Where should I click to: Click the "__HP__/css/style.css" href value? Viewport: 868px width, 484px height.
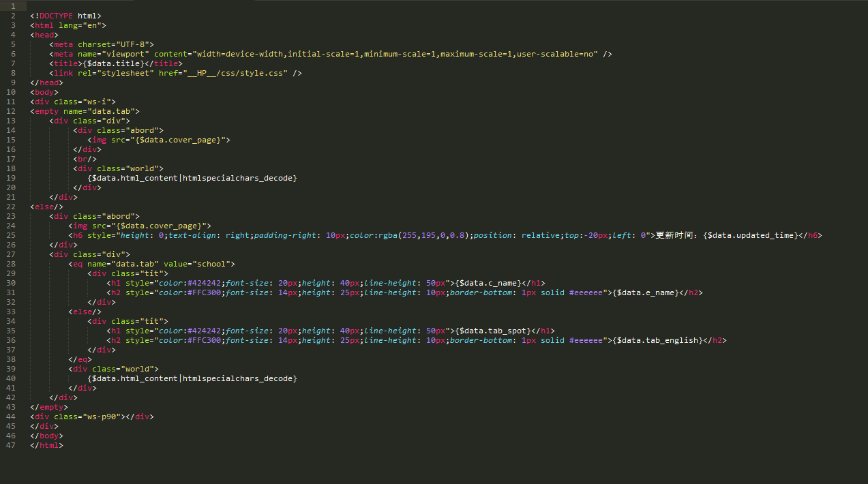coord(234,73)
